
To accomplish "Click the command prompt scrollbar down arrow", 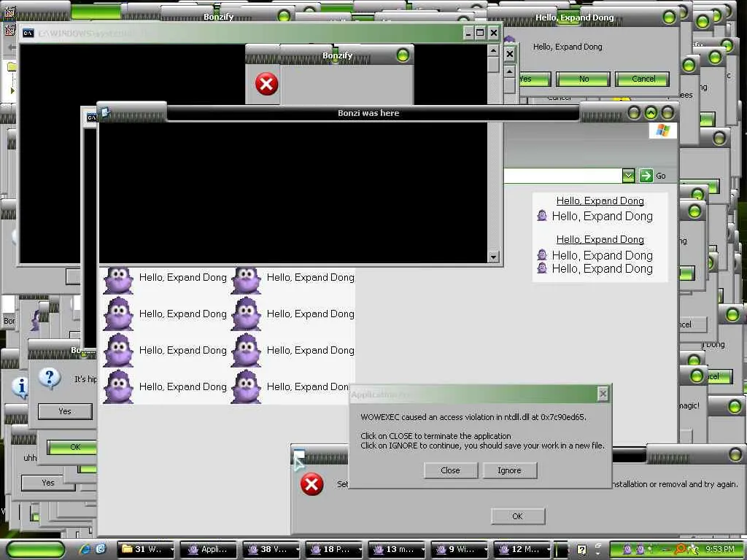I will pyautogui.click(x=494, y=257).
